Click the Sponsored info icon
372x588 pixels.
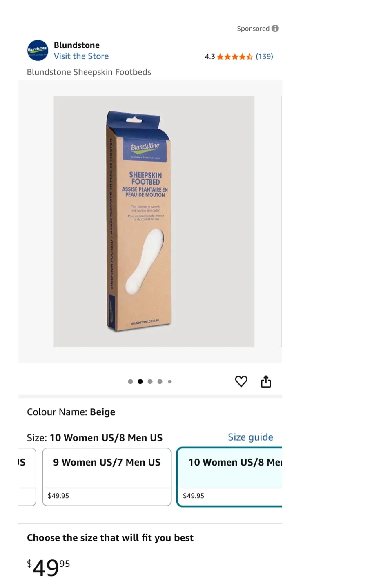click(275, 29)
